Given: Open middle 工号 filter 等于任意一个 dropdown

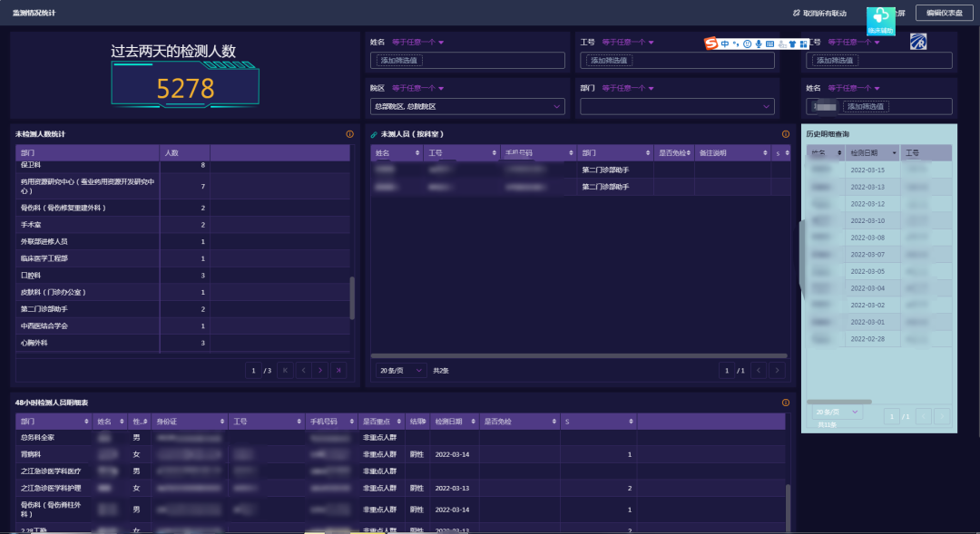Looking at the screenshot, I should click(x=628, y=43).
